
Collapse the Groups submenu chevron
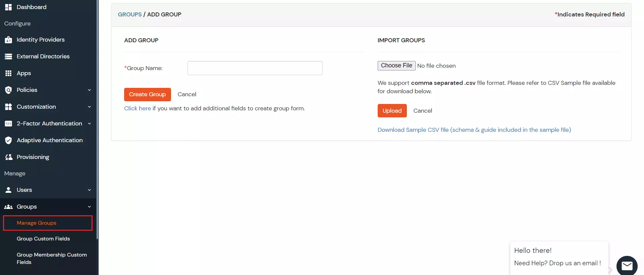[89, 207]
